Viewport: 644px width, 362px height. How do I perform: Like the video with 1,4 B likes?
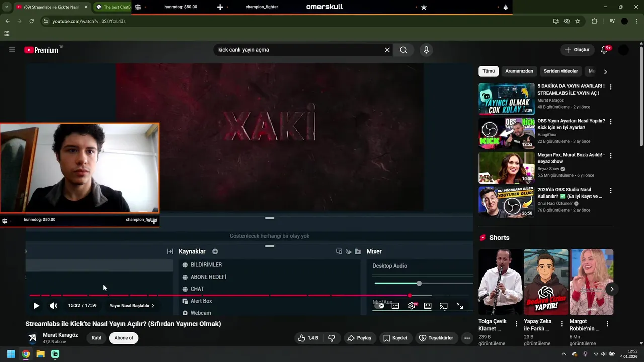pos(308,338)
